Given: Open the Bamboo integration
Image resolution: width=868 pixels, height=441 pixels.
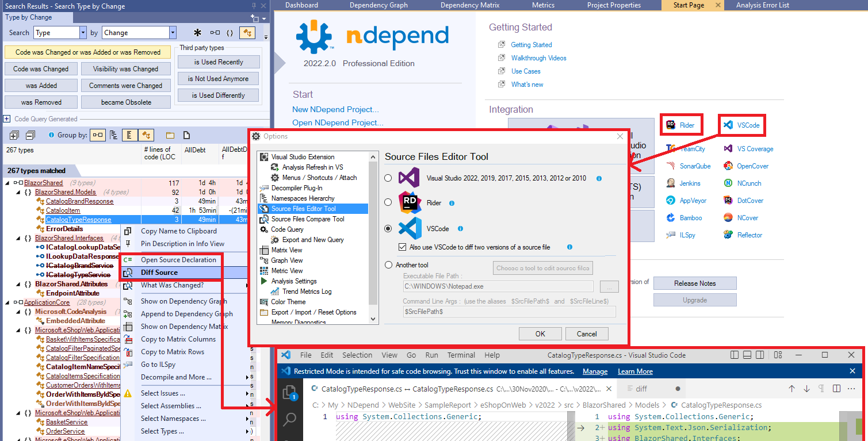Looking at the screenshot, I should coord(685,218).
